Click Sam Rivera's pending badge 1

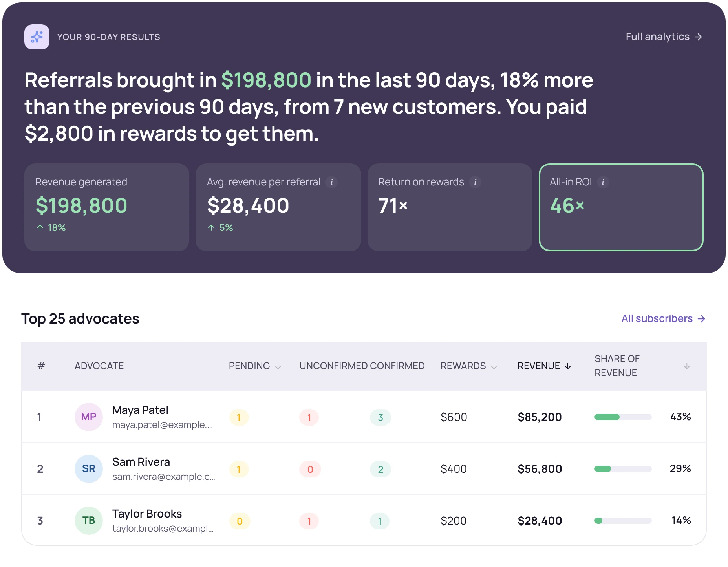pos(239,469)
